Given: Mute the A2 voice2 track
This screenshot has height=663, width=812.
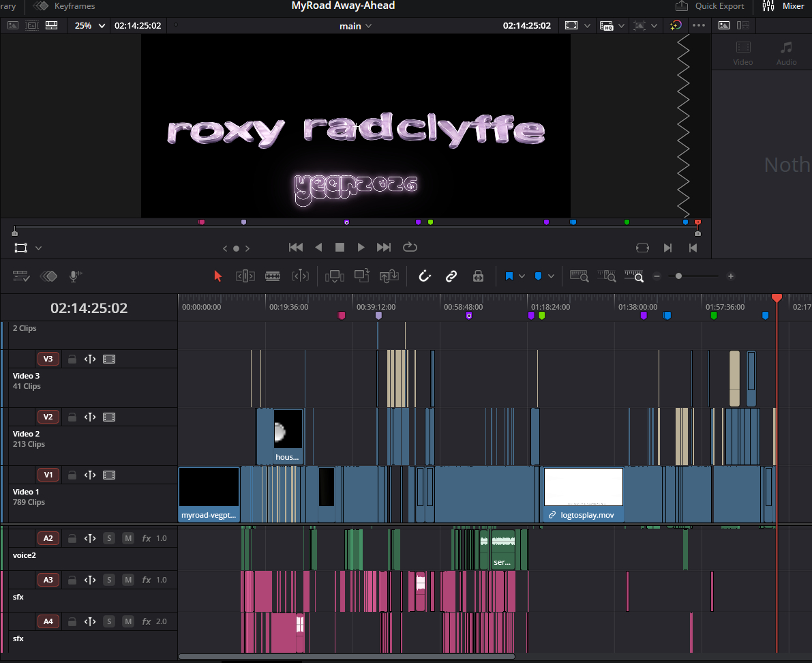Looking at the screenshot, I should [x=127, y=538].
